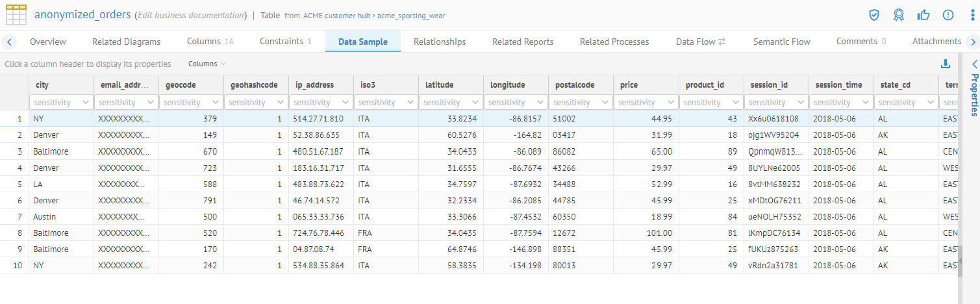Click the exclamation warning icon
980x304 pixels.
tap(948, 15)
